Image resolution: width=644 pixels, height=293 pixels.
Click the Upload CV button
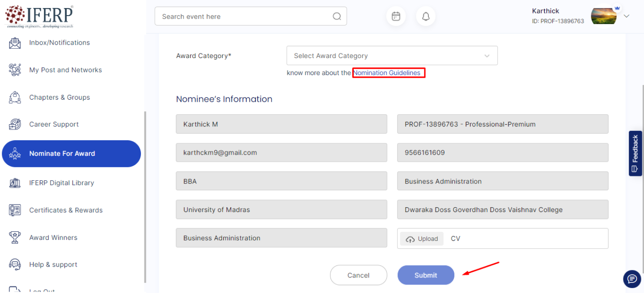422,239
